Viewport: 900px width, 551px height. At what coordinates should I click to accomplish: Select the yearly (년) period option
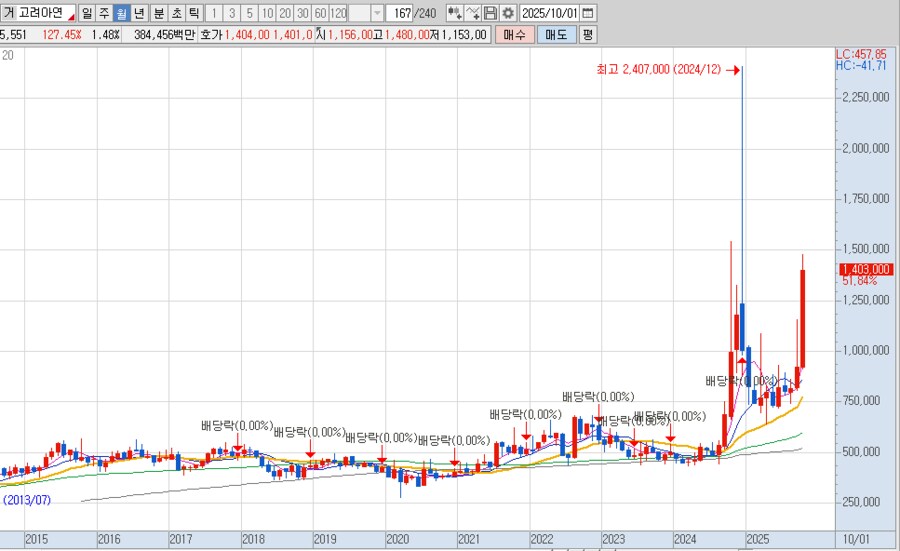(139, 13)
